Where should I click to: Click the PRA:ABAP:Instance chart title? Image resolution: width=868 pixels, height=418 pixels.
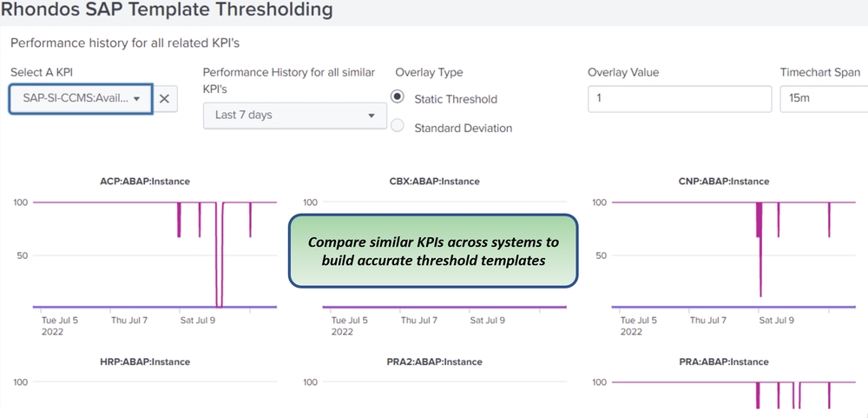click(724, 362)
